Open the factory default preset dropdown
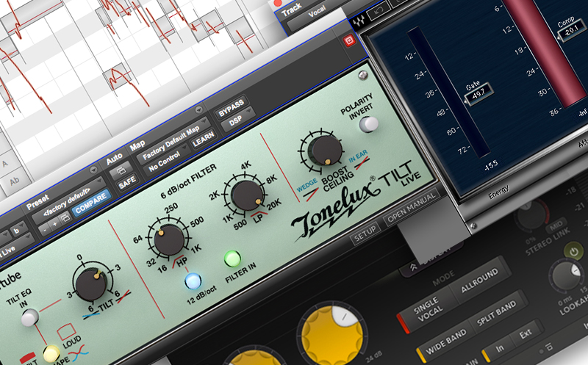The image size is (588, 365). [x=68, y=203]
